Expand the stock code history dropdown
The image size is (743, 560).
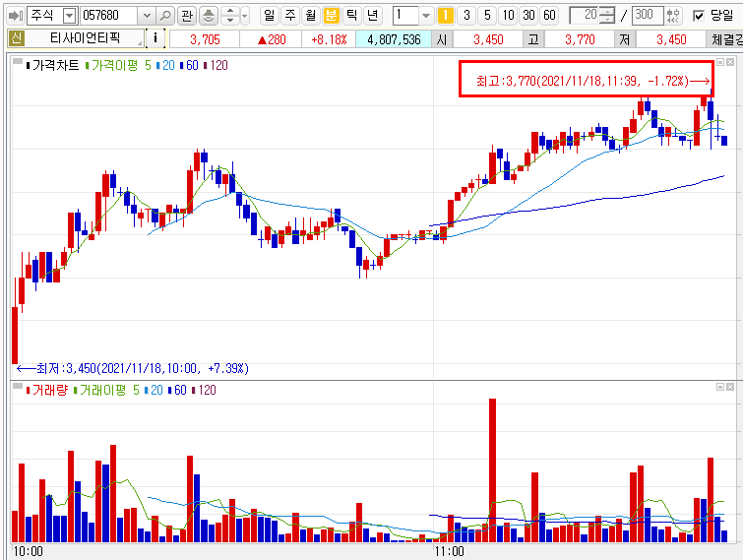147,16
